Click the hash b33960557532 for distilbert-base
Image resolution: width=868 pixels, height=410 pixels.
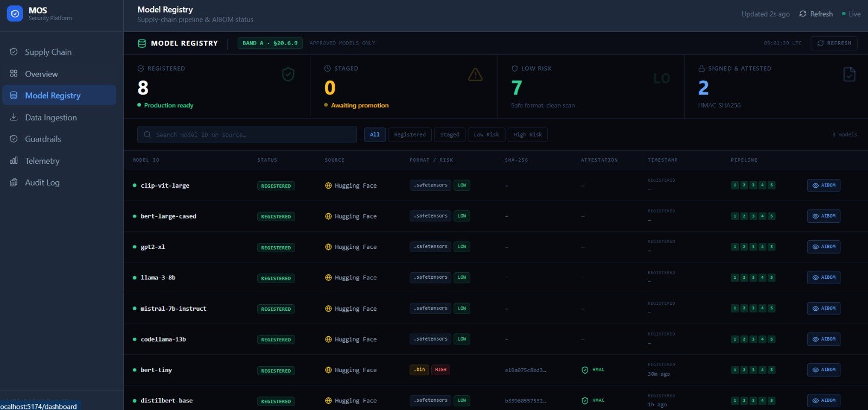525,401
